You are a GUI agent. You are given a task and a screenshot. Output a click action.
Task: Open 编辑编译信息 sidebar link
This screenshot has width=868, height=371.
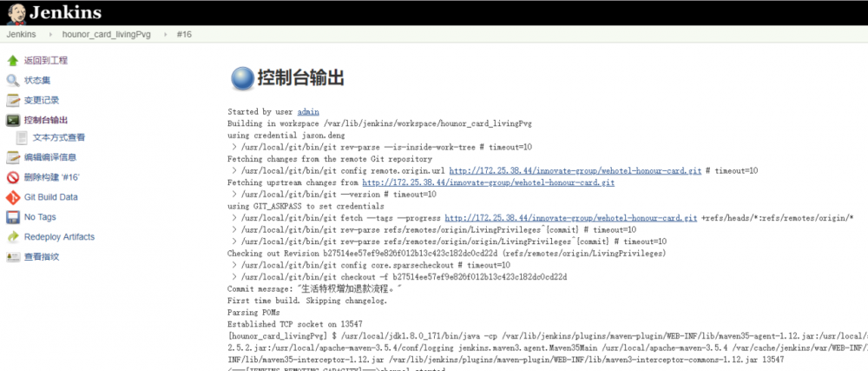click(50, 157)
